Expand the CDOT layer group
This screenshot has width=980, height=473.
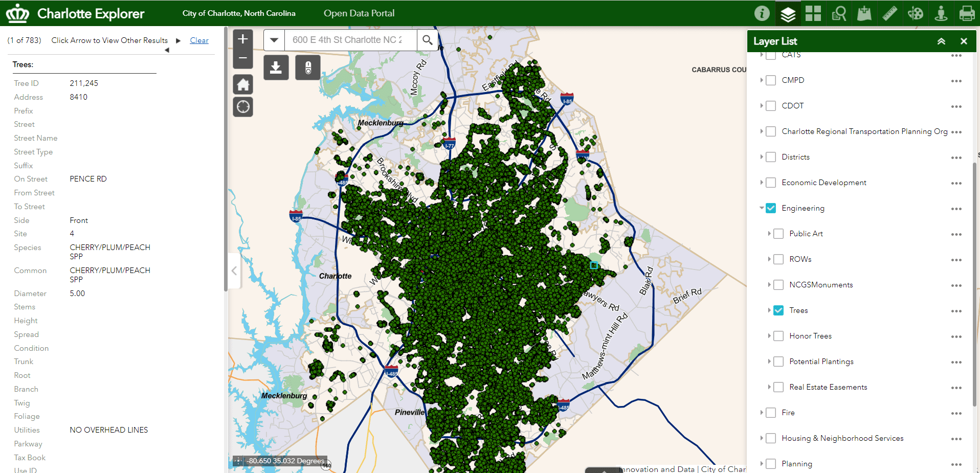click(762, 106)
